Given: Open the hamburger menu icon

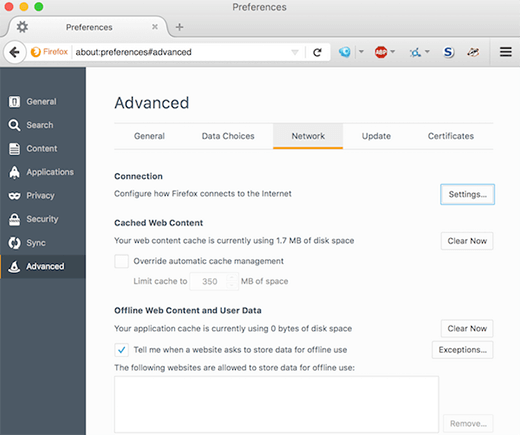Looking at the screenshot, I should (x=505, y=52).
